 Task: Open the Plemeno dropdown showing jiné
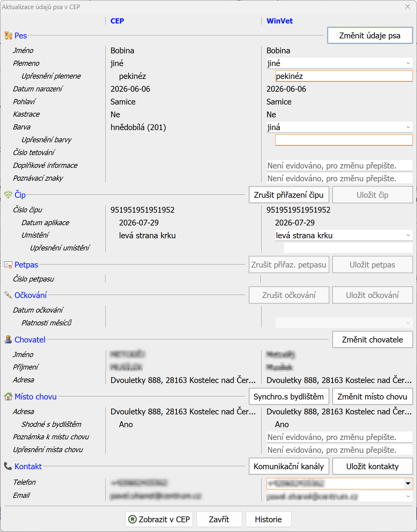pyautogui.click(x=339, y=63)
